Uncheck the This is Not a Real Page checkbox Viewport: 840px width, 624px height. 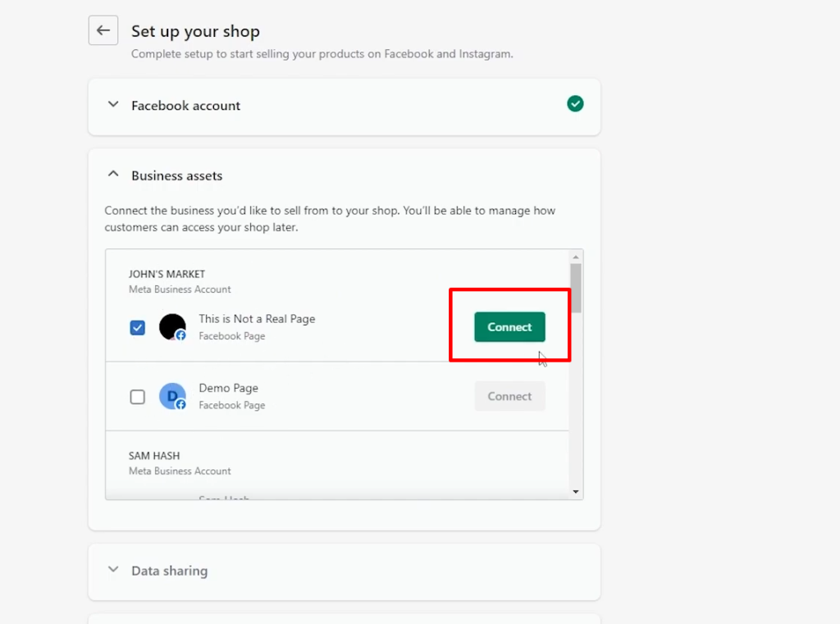pos(138,327)
